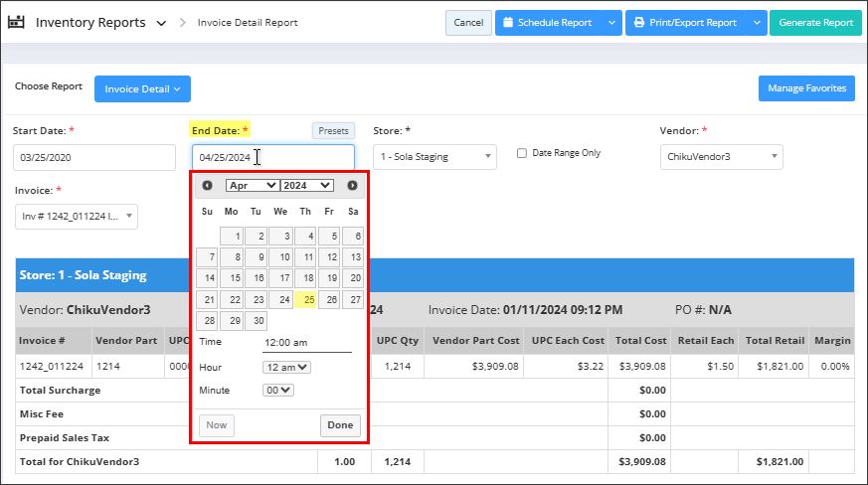The height and width of the screenshot is (485, 868).
Task: Open the Presets button for dates
Action: pos(333,130)
